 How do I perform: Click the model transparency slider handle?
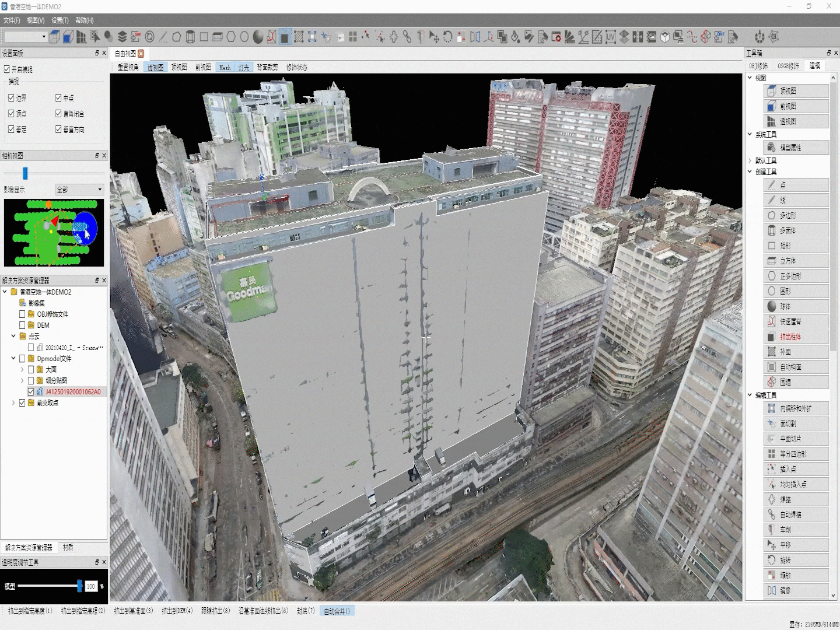[x=79, y=586]
